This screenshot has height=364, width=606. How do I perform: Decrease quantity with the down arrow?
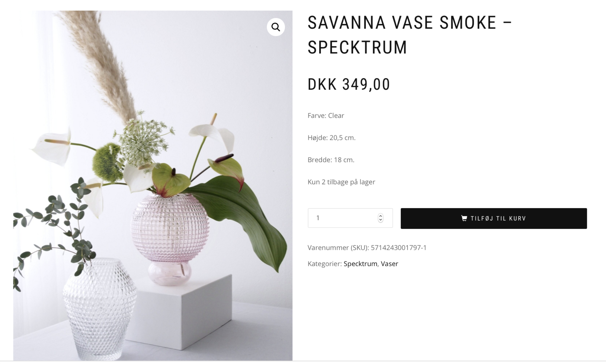click(x=381, y=220)
